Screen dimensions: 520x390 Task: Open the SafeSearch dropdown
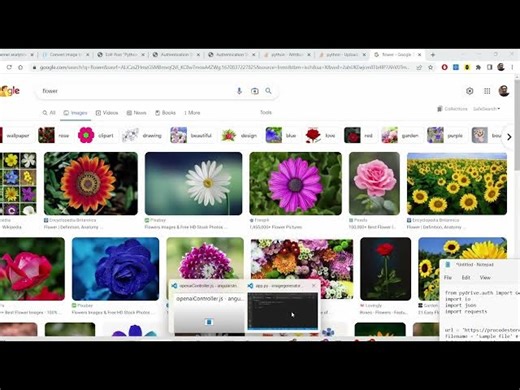487,109
